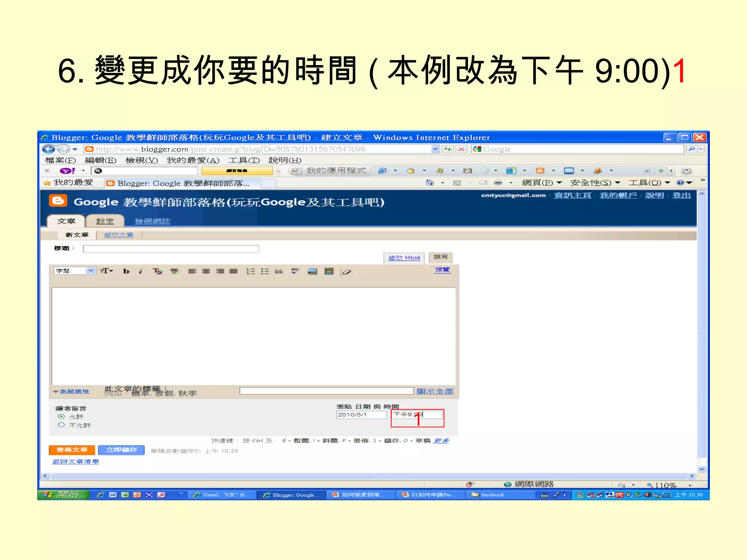Image resolution: width=747 pixels, height=560 pixels.
Task: Click the browser forward arrow
Action: pyautogui.click(x=63, y=149)
